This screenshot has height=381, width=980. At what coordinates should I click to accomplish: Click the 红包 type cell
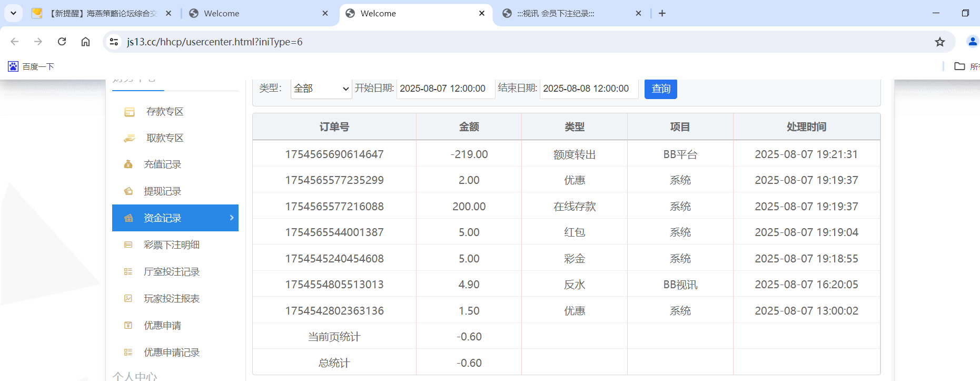(x=575, y=232)
